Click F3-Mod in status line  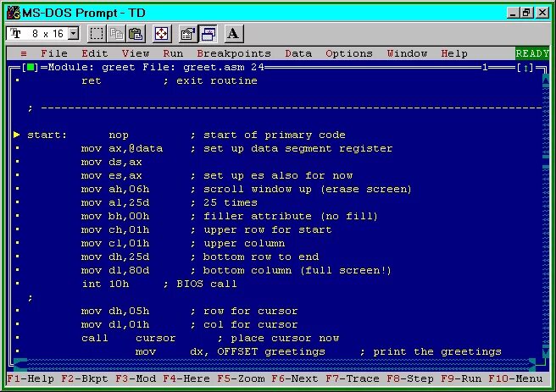click(136, 378)
